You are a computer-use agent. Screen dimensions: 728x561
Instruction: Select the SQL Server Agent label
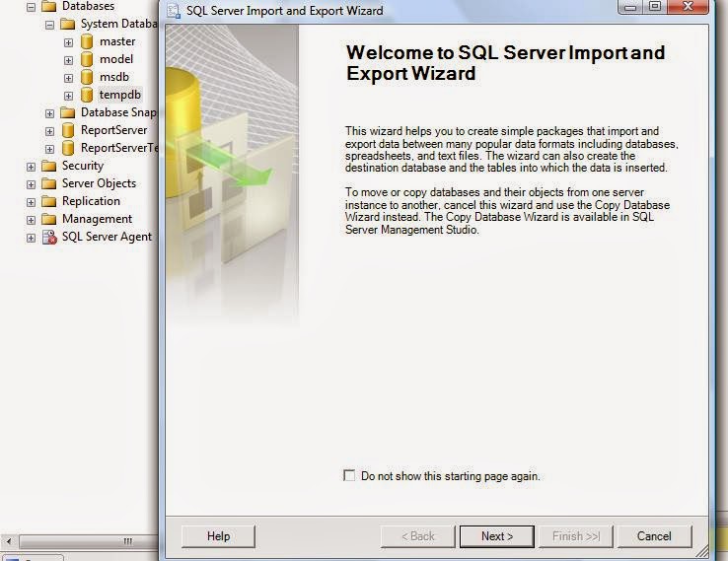pos(107,237)
